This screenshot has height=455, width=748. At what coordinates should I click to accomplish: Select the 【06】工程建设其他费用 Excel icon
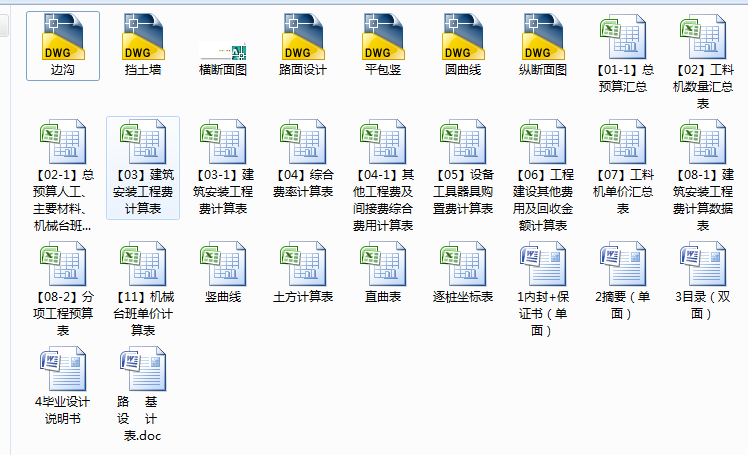pyautogui.click(x=543, y=142)
